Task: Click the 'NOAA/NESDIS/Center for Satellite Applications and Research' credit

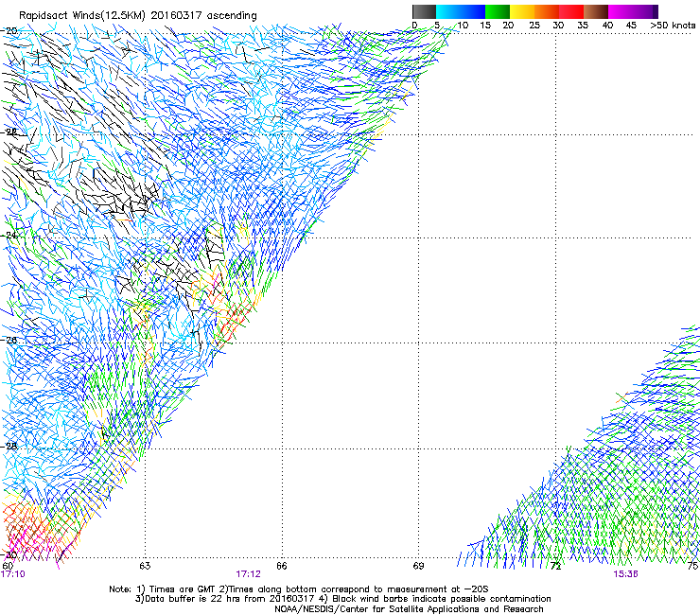Action: [409, 608]
